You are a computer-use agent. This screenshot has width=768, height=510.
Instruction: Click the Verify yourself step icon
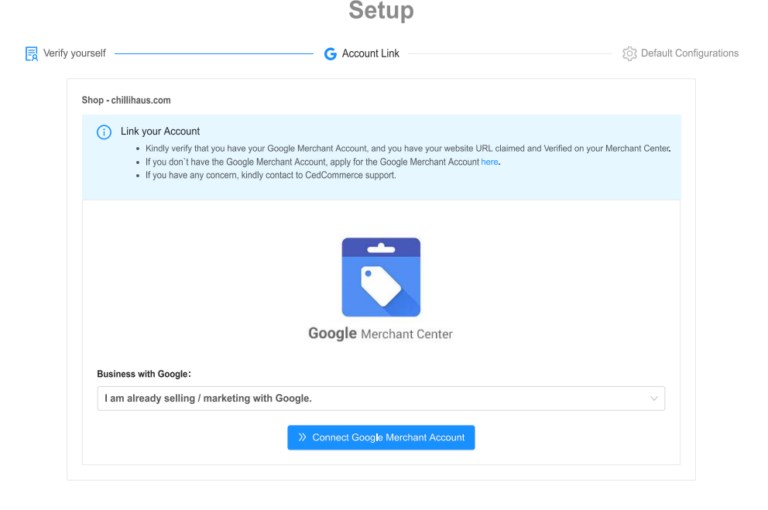tap(31, 53)
